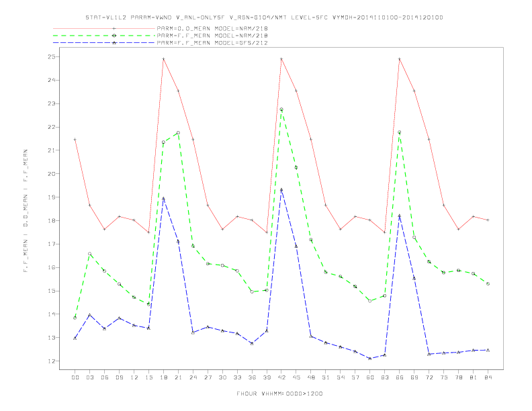Click x-axis forecast hour label 63
This screenshot has height=411, width=532.
(x=385, y=377)
